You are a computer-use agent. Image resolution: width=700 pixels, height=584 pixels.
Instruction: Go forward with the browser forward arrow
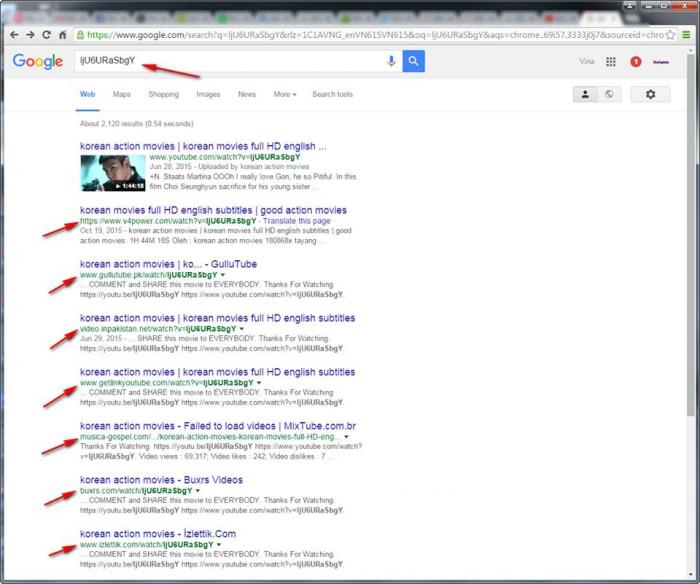pyautogui.click(x=30, y=35)
